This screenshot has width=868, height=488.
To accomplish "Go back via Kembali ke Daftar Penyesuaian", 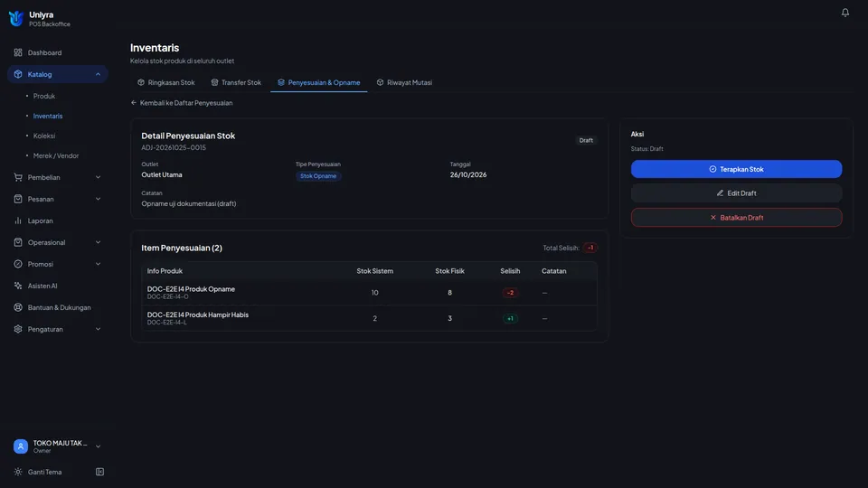I will [182, 103].
